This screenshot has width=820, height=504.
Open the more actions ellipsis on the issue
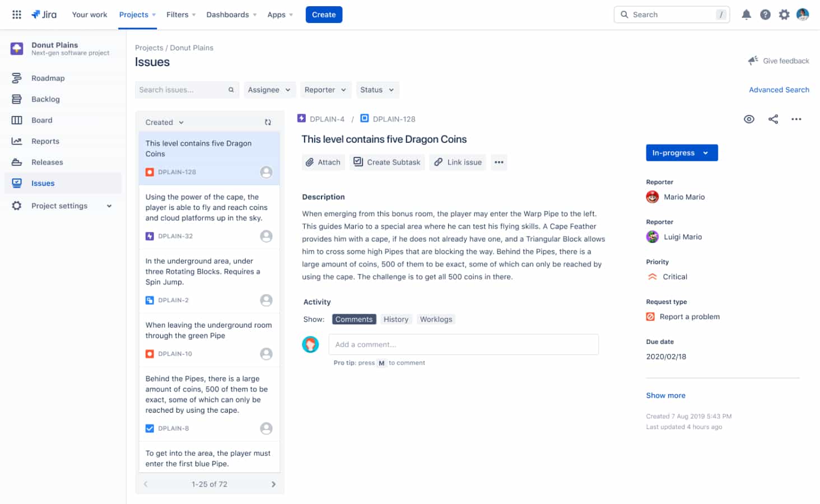pos(796,119)
